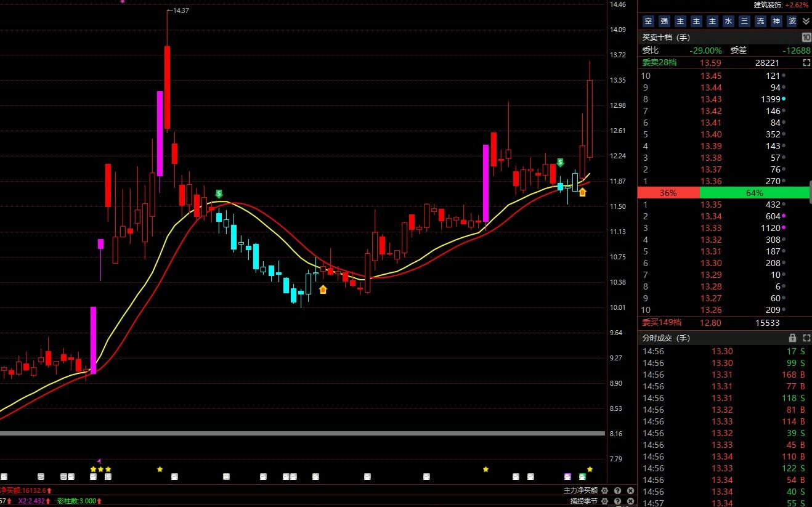The height and width of the screenshot is (507, 812).
Task: Click the 主力净买额 indicator name label
Action: [x=580, y=491]
